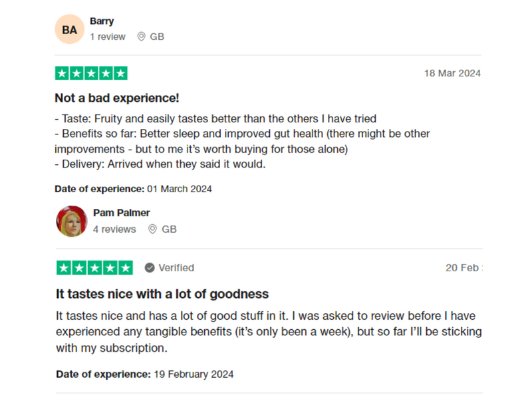532x399 pixels.
Task: Open the 'Not a bad experience!' review title
Action: (x=117, y=98)
